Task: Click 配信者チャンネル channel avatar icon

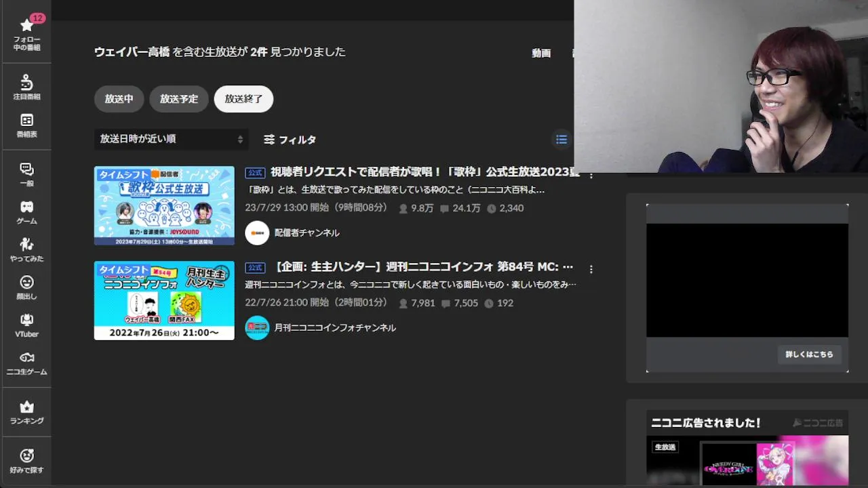Action: 257,233
